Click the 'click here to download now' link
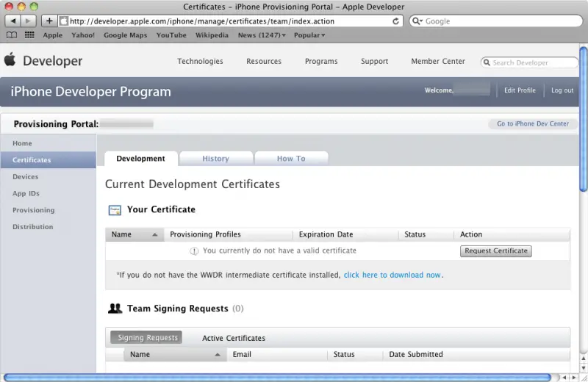The image size is (588, 382). tap(392, 275)
